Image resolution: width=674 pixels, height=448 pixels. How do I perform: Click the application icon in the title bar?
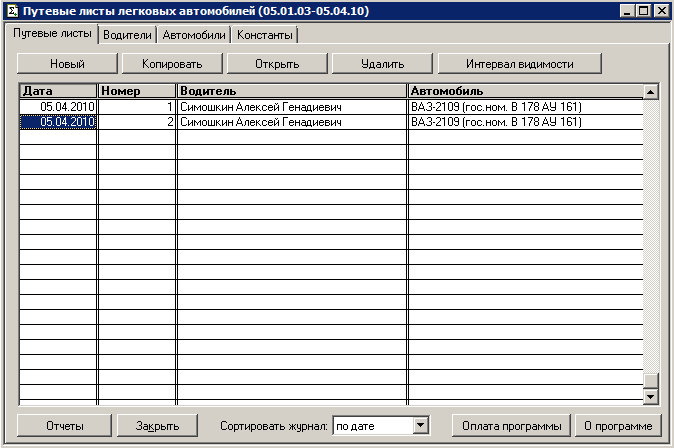12,10
